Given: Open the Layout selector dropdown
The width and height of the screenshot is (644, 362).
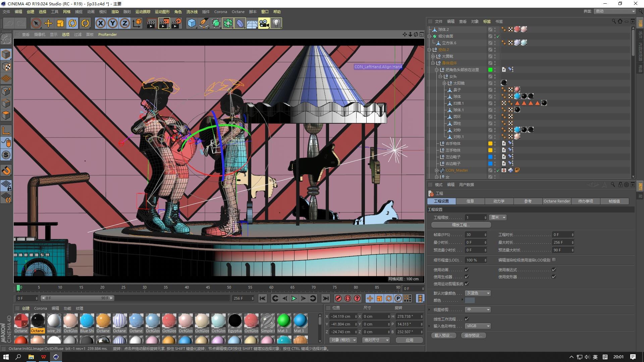Looking at the screenshot, I should pyautogui.click(x=615, y=11).
